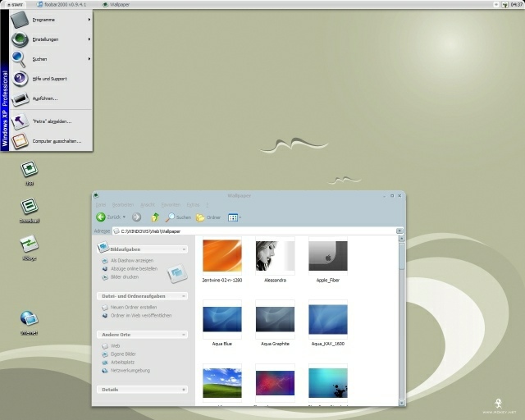525x420 pixels.
Task: Select the 2entwine-02-n-1280 thumbnail
Action: pyautogui.click(x=222, y=256)
